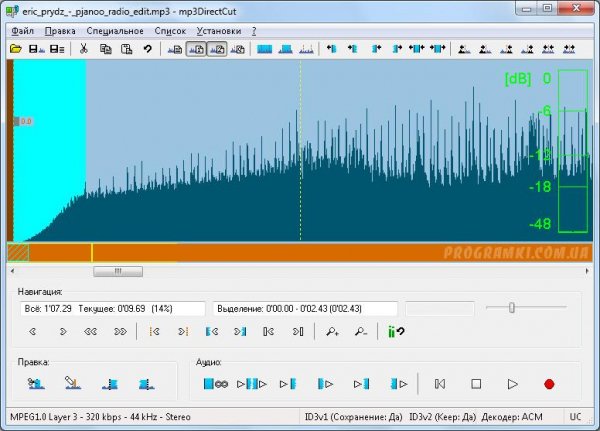Click the scrollbar right arrow below waveform

587,271
